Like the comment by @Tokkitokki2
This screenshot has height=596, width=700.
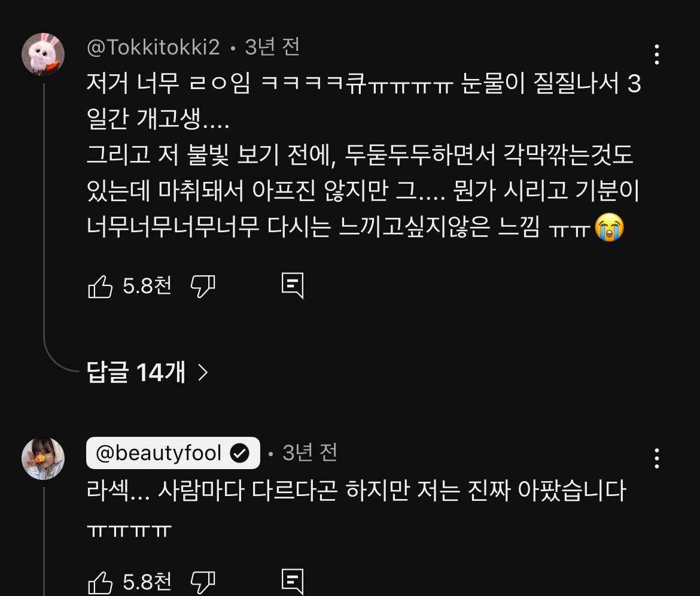tap(100, 287)
